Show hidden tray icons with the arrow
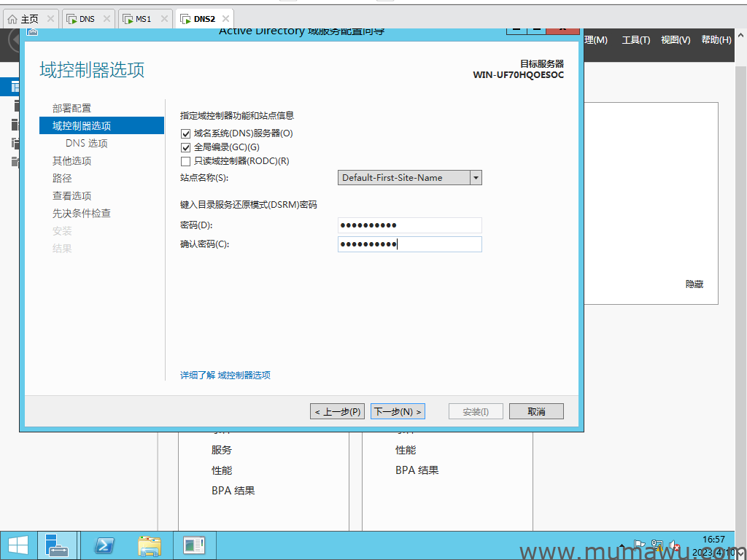Screen dimensions: 747x560 point(622,545)
